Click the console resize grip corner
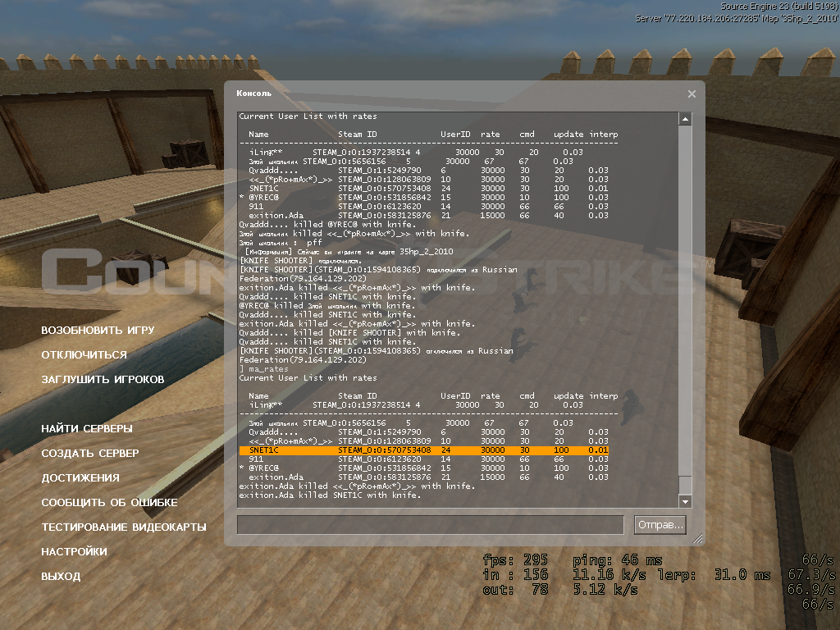Screen dimensions: 840x630 tap(697, 540)
